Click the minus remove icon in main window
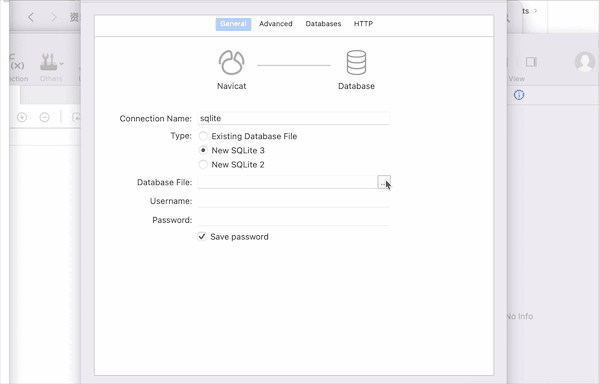599x384 pixels. pos(44,117)
